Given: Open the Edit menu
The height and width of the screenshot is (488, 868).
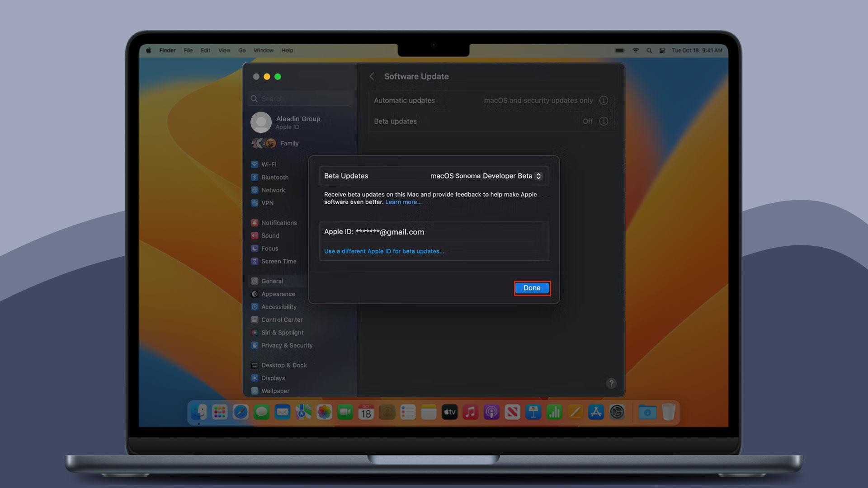Looking at the screenshot, I should click(x=205, y=50).
